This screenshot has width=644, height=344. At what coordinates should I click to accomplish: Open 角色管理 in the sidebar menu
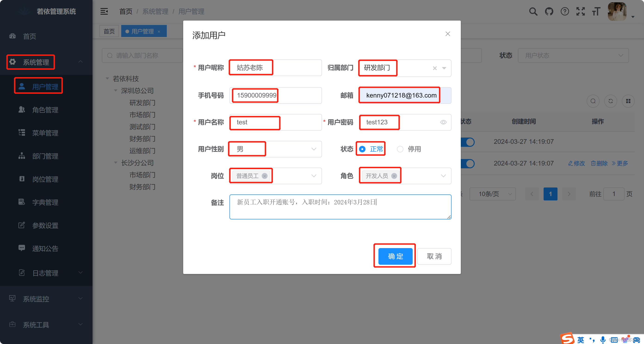(x=45, y=110)
